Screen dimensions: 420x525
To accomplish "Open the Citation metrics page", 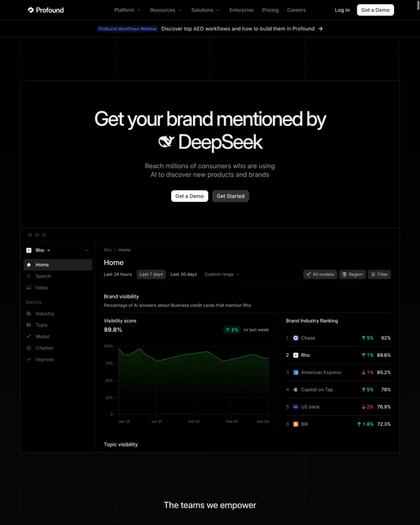I will pyautogui.click(x=44, y=348).
